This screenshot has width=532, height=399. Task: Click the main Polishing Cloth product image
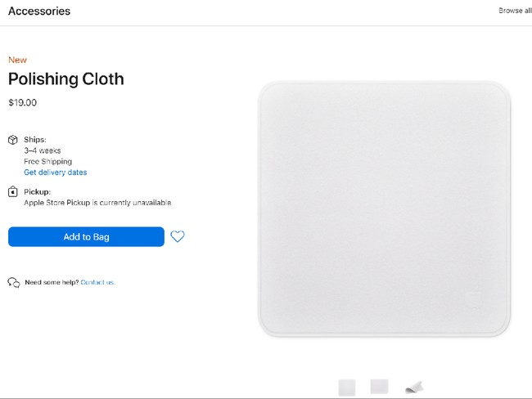point(385,208)
